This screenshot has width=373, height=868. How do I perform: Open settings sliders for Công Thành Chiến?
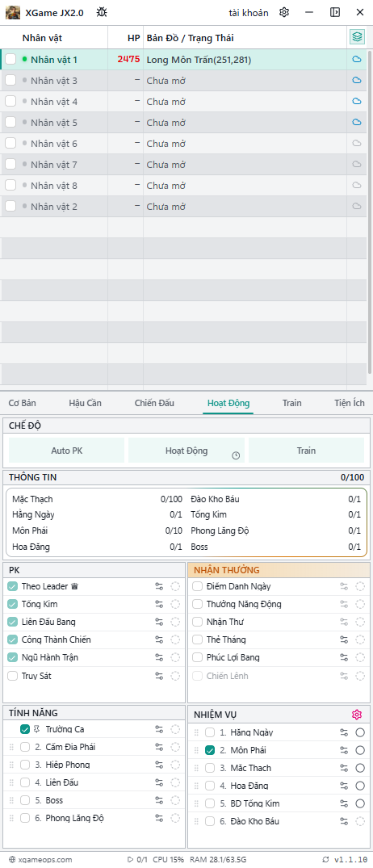159,639
